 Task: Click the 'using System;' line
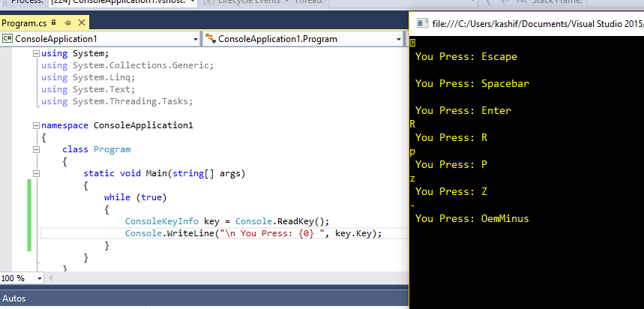pos(75,53)
